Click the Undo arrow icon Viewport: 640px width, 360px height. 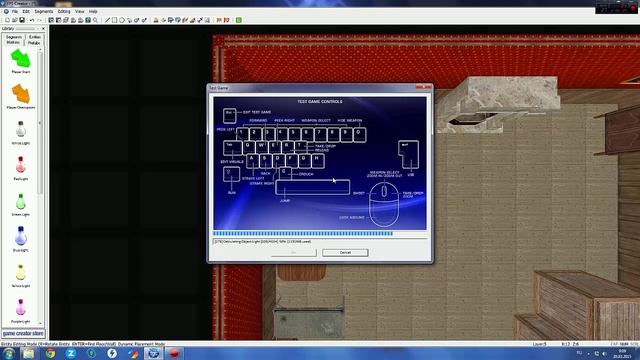click(31, 20)
